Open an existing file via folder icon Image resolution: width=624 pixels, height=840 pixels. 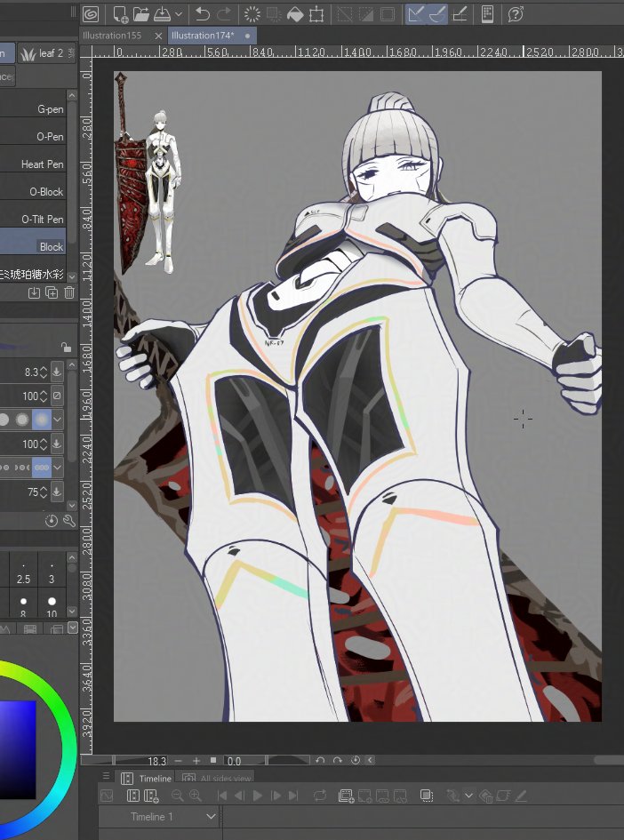pyautogui.click(x=140, y=14)
